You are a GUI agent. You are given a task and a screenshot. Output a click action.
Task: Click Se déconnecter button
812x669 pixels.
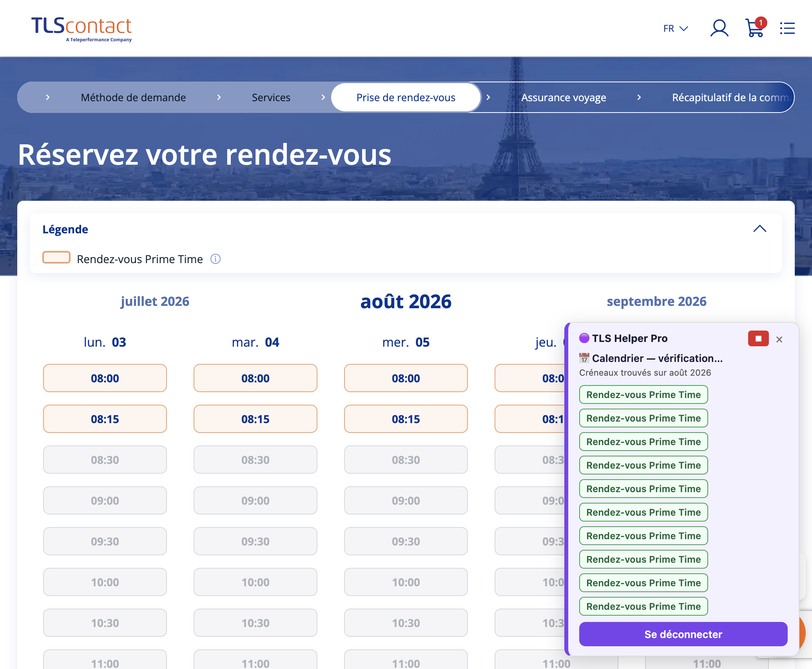point(683,634)
